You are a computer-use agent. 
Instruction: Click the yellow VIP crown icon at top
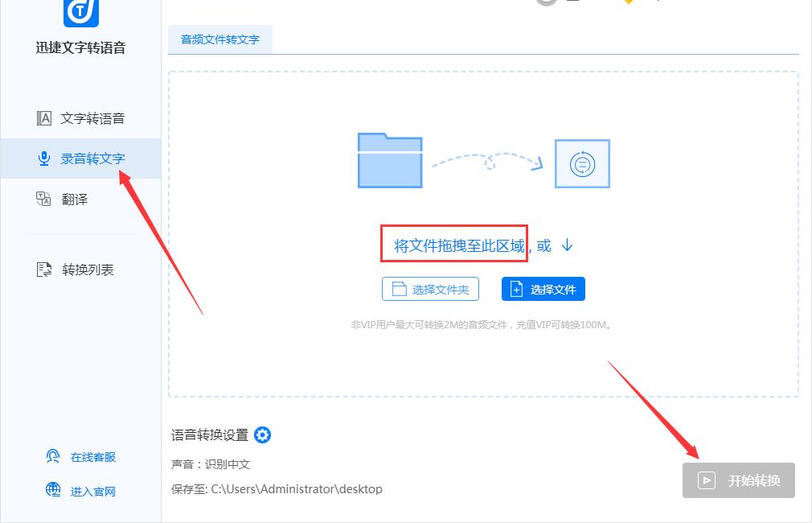click(631, 3)
